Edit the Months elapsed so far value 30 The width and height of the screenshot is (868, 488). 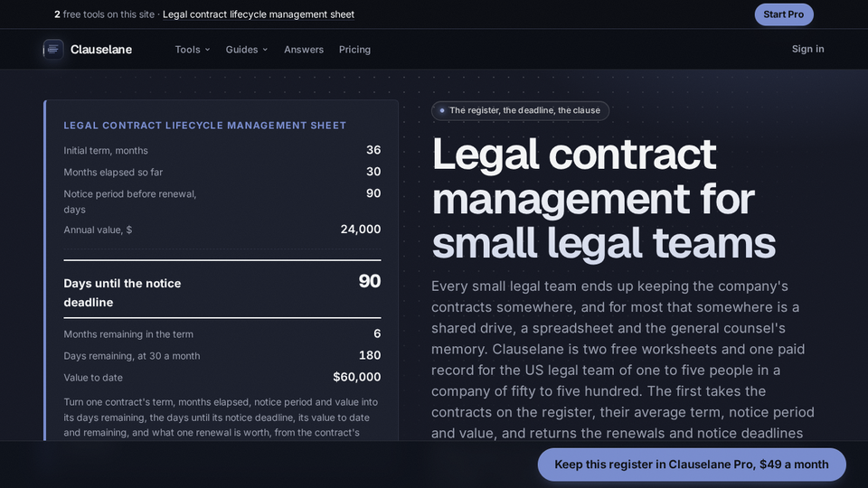point(373,172)
